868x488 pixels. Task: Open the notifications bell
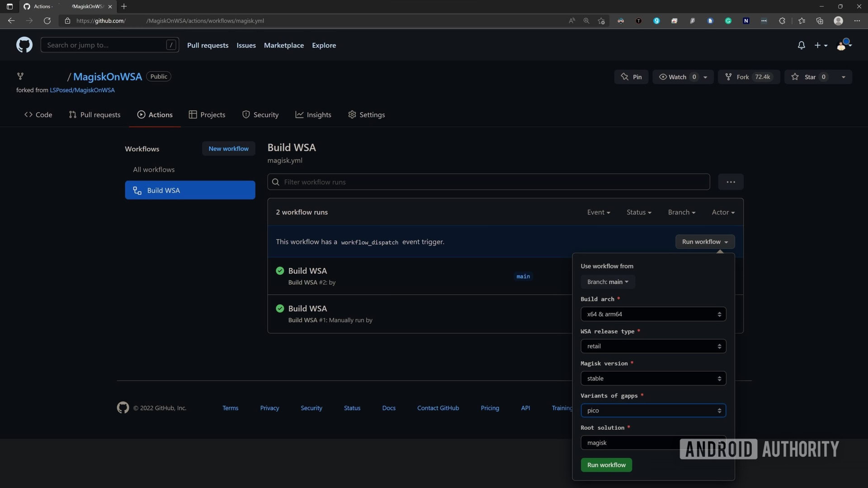(x=801, y=45)
